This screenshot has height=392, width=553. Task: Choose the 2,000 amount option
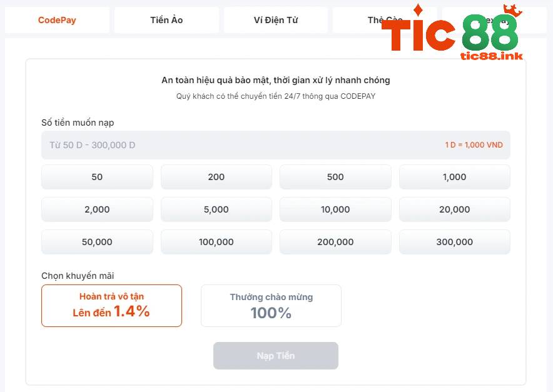click(x=97, y=209)
